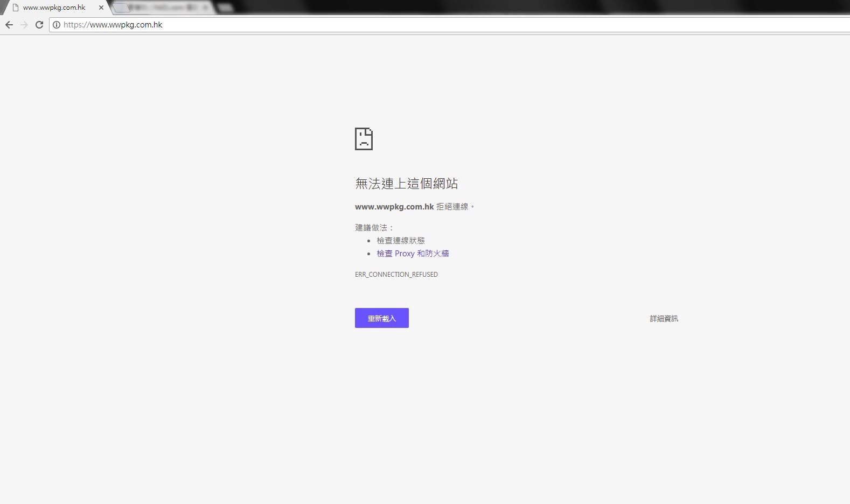This screenshot has width=850, height=504.
Task: Open the 詳細資訊 details link
Action: tap(664, 319)
